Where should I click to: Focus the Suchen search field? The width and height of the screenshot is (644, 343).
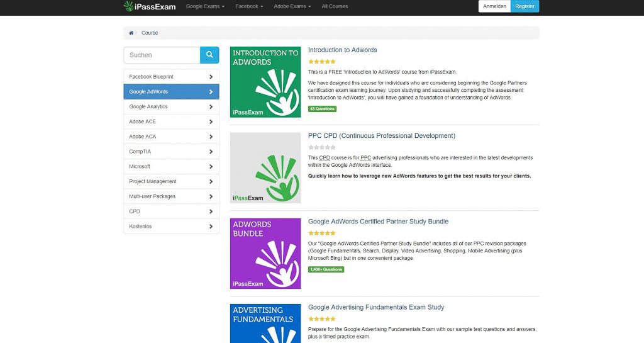pyautogui.click(x=162, y=55)
